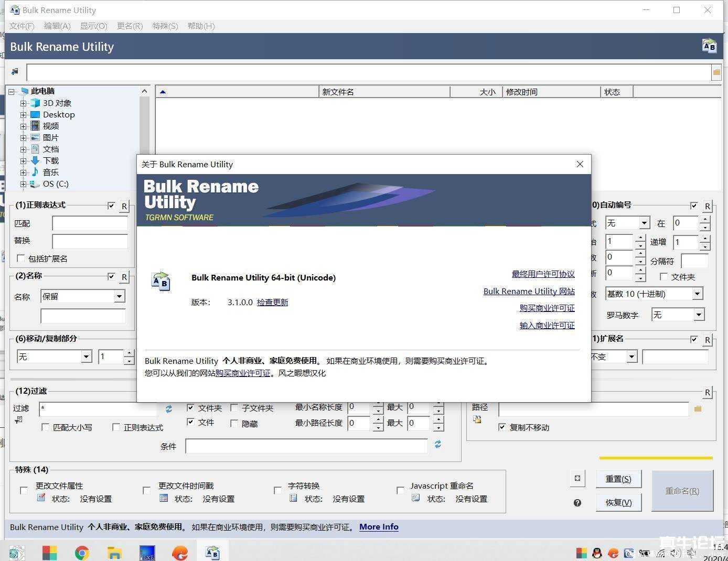Click the folder icon right of the 路径 field

pos(698,408)
